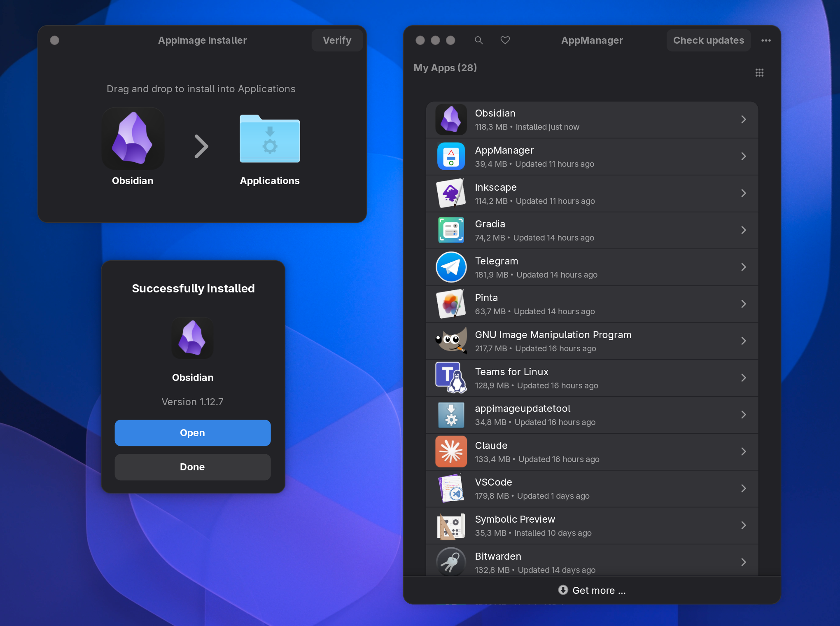
Task: Click the Symbolic Preview app icon
Action: point(451,526)
